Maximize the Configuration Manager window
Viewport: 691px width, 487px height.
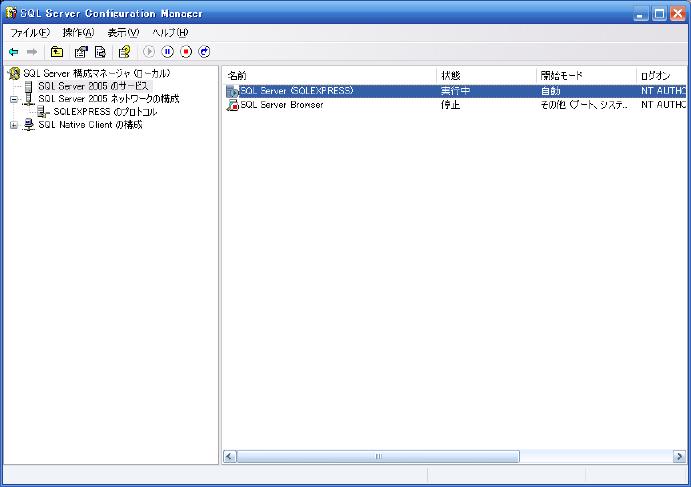point(659,14)
